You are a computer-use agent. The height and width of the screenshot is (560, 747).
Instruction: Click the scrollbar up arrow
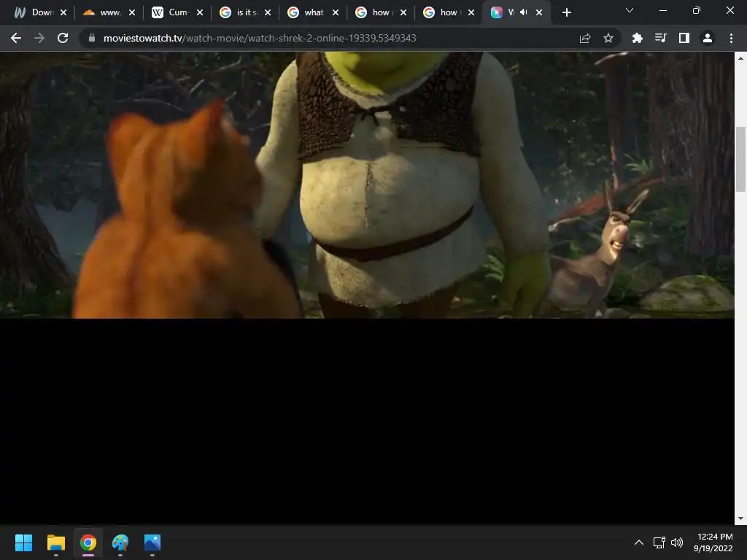pos(740,58)
